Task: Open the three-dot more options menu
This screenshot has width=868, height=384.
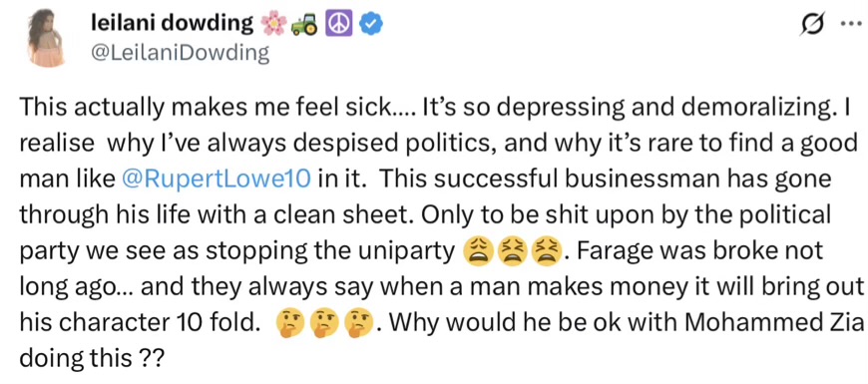Action: (850, 26)
